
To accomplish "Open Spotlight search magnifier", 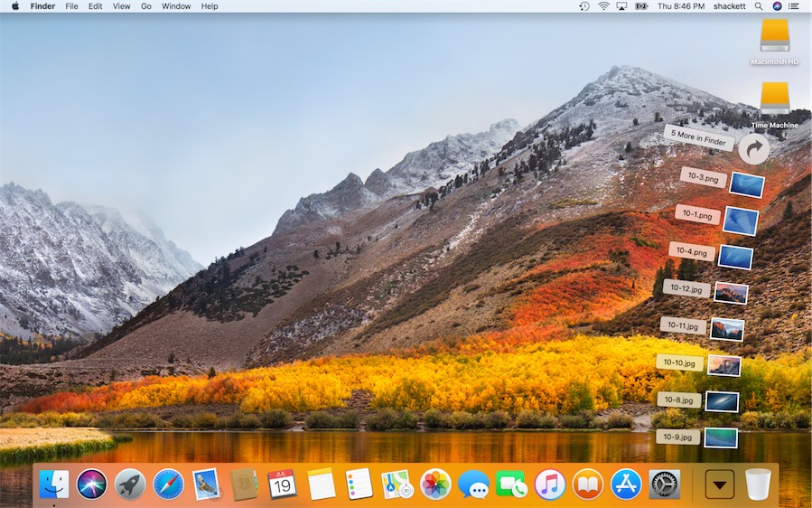I will [758, 6].
